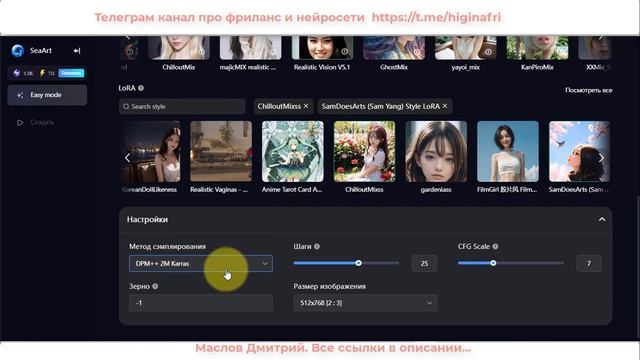The image size is (640, 360).
Task: Select the majicMIX realistic model thumbnail
Action: tap(251, 48)
